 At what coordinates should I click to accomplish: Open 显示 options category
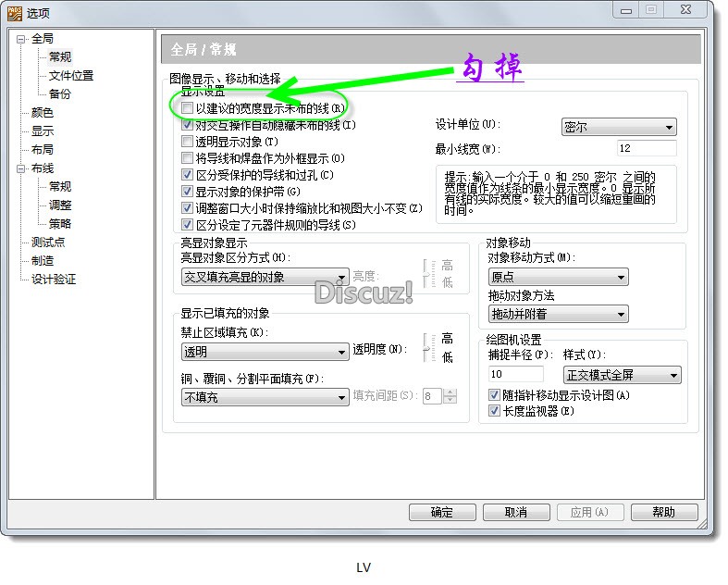coord(43,131)
